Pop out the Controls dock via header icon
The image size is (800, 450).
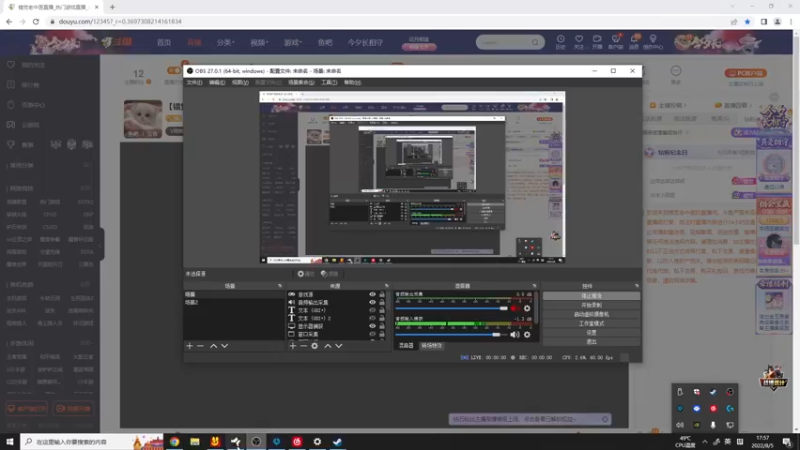pyautogui.click(x=637, y=286)
